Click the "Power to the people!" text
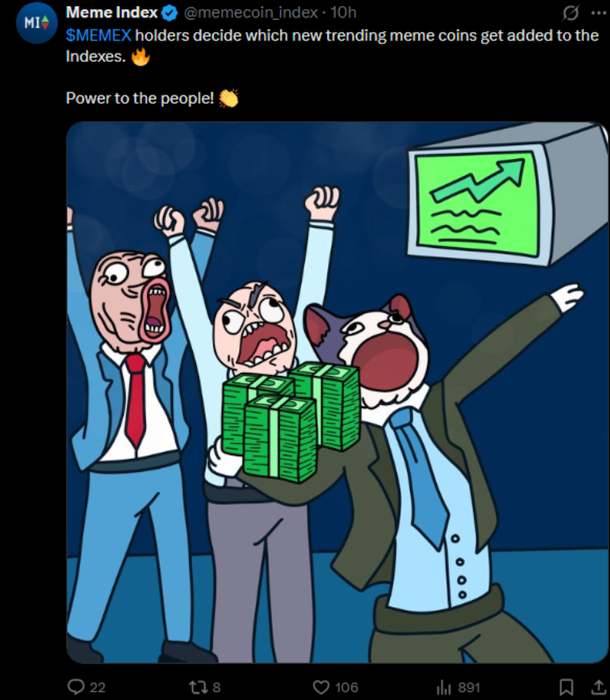 (x=140, y=98)
